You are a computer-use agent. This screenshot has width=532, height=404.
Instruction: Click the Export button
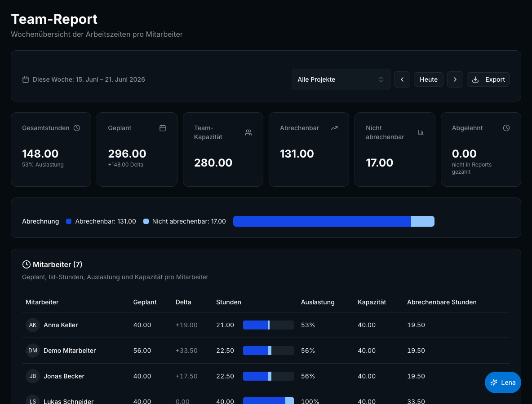coord(488,79)
